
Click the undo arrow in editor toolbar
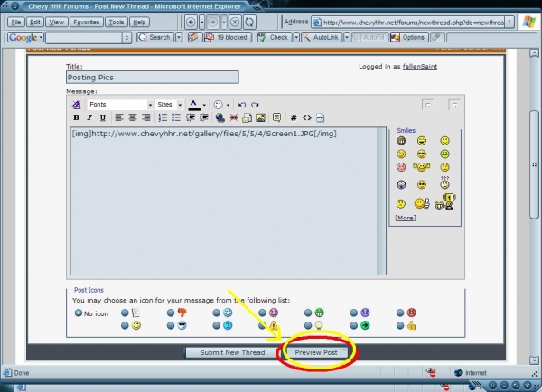click(x=242, y=105)
